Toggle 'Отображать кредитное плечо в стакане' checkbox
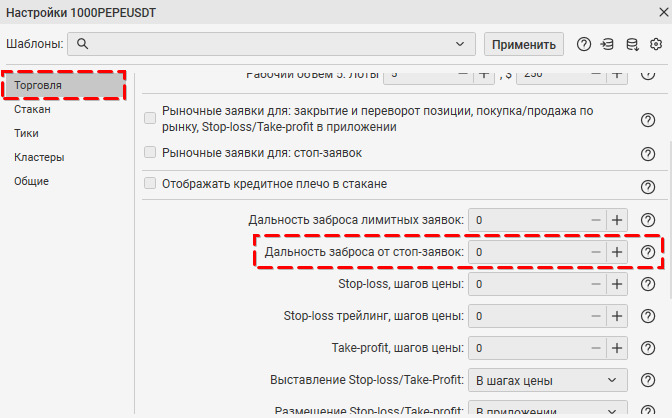Screen dimensions: 672x418 pos(150,184)
